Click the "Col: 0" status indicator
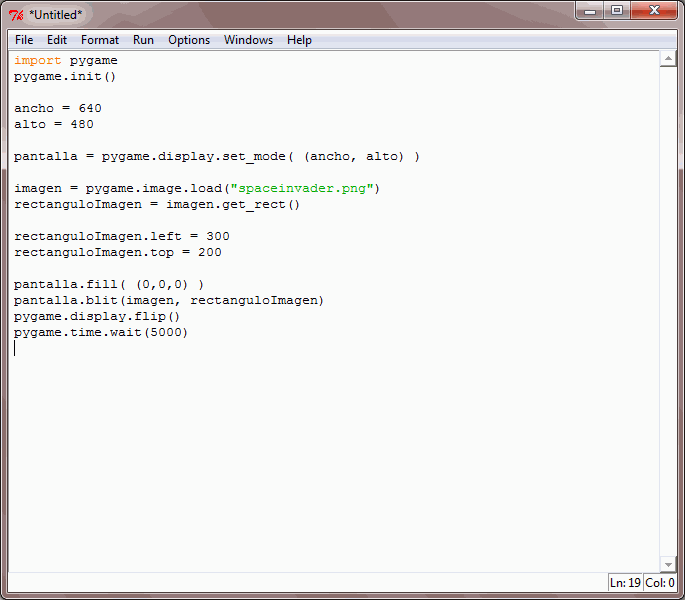 660,583
